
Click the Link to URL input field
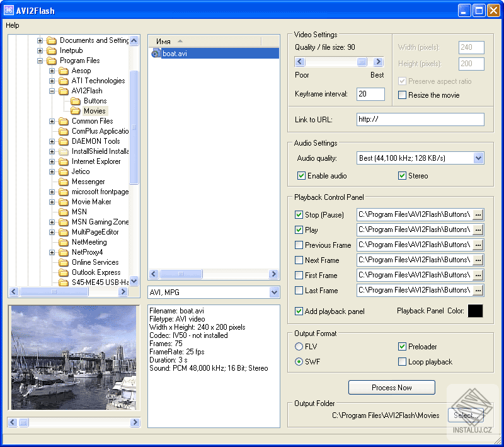(419, 120)
